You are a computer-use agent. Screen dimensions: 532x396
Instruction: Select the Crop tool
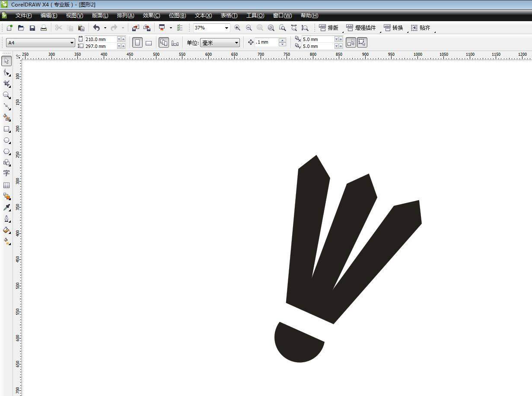coord(6,83)
